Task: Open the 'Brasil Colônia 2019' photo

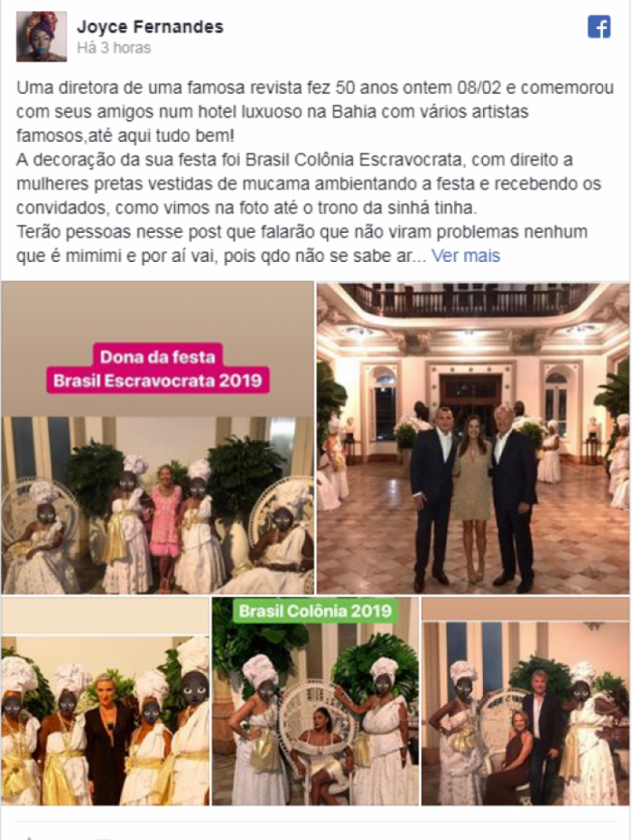Action: click(315, 701)
